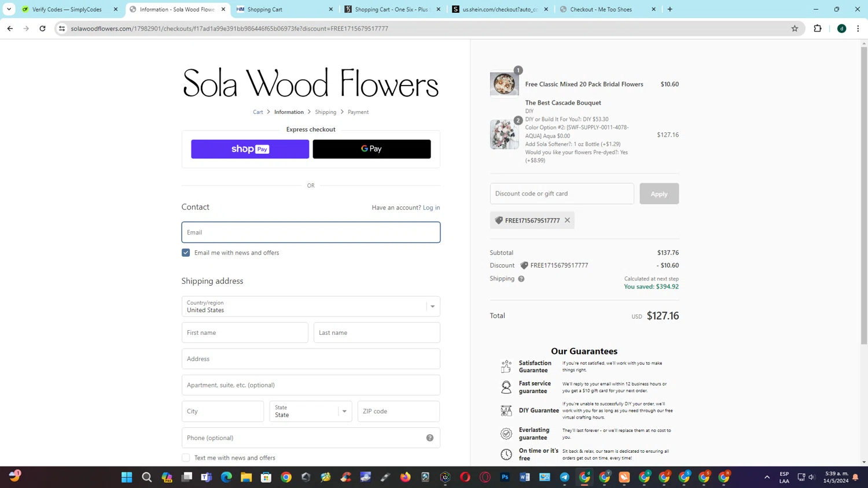The width and height of the screenshot is (868, 488).
Task: Click into the Address field
Action: click(311, 359)
